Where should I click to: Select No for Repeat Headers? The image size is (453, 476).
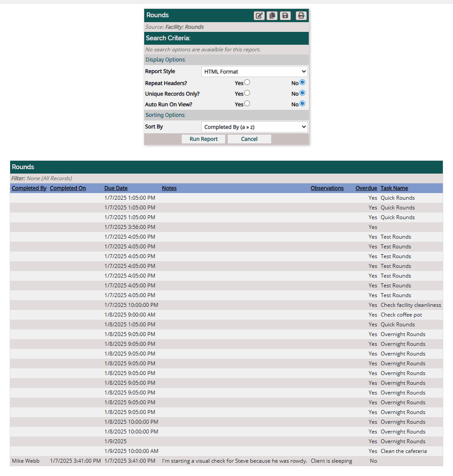pos(302,82)
